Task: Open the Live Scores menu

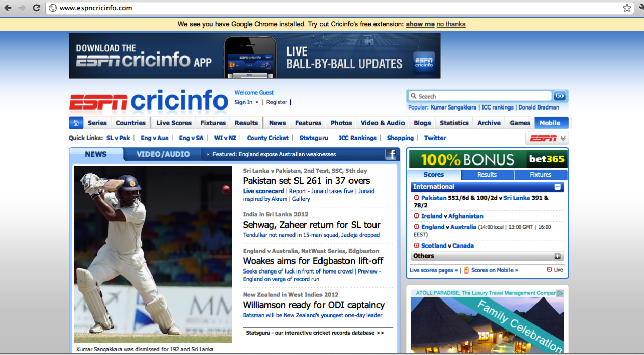Action: tap(174, 123)
